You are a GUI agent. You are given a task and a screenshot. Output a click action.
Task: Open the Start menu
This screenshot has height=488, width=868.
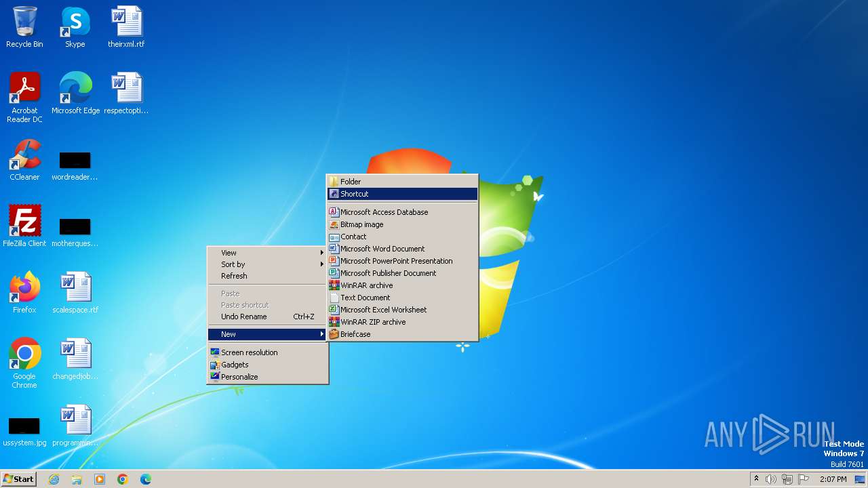click(19, 479)
